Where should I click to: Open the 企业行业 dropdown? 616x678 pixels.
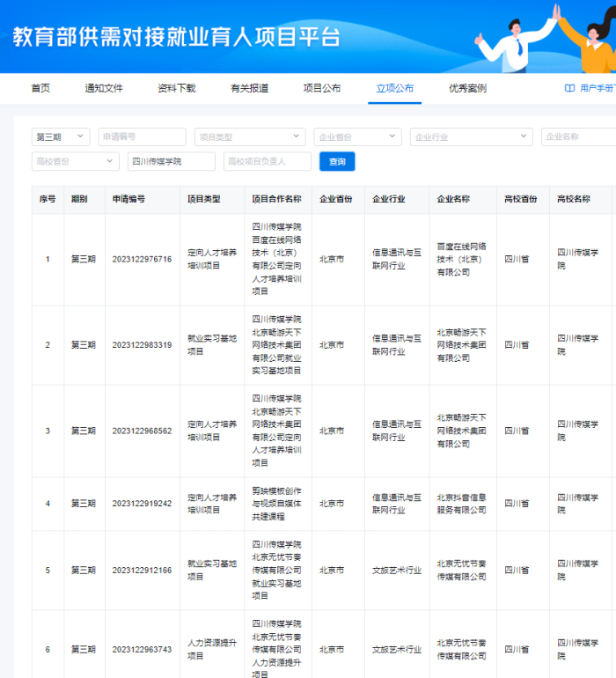click(471, 136)
